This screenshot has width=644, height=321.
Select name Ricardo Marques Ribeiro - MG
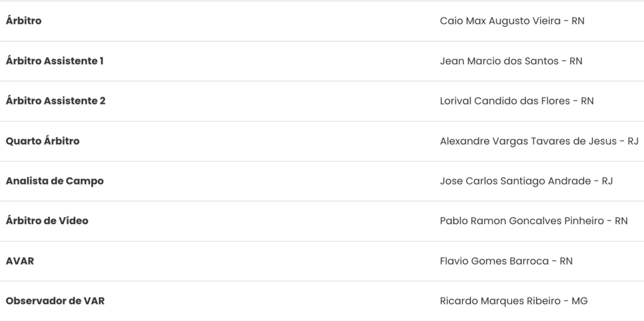(x=514, y=301)
